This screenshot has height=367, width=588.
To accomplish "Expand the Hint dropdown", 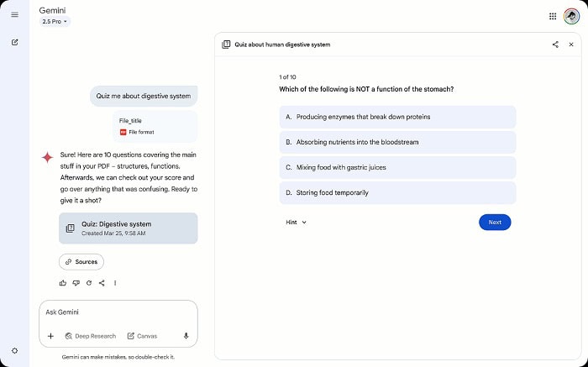I will 296,223.
